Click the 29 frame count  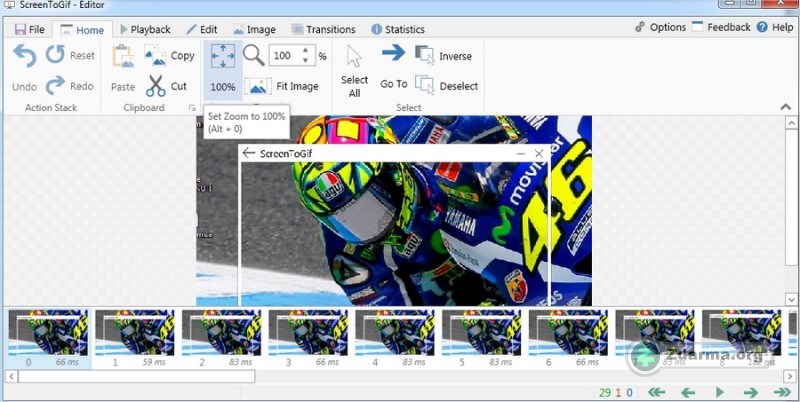tap(605, 392)
